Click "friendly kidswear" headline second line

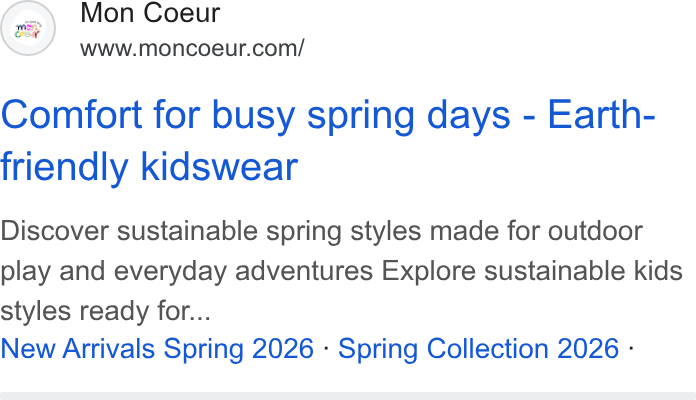[x=149, y=167]
